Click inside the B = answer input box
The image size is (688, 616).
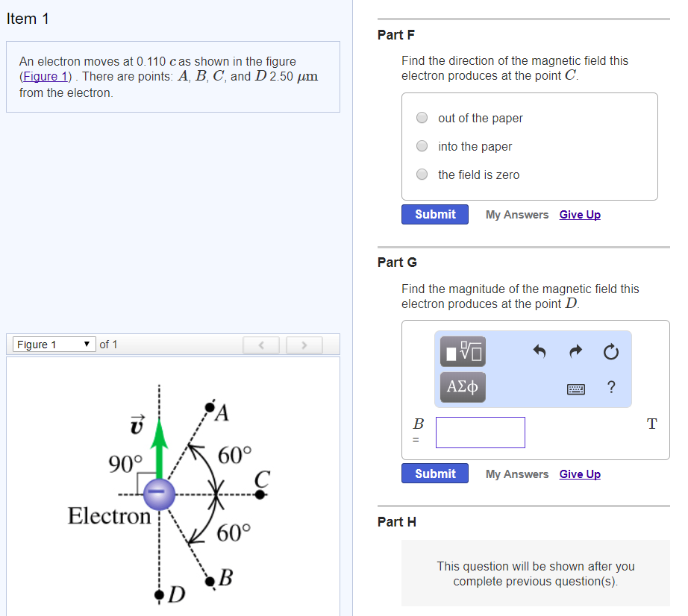[480, 432]
